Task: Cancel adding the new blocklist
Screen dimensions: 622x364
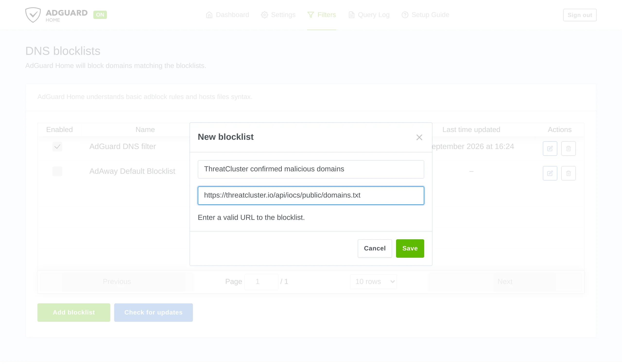Action: pos(375,248)
